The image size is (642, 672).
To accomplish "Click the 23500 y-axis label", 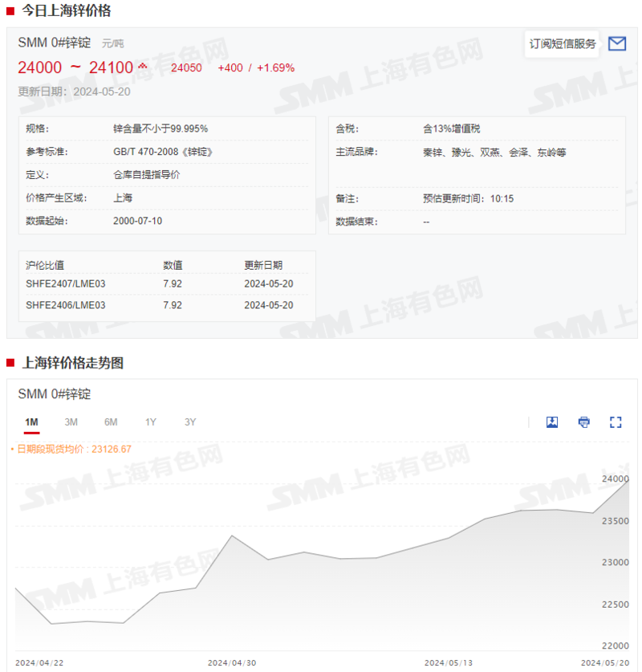I will pyautogui.click(x=615, y=521).
